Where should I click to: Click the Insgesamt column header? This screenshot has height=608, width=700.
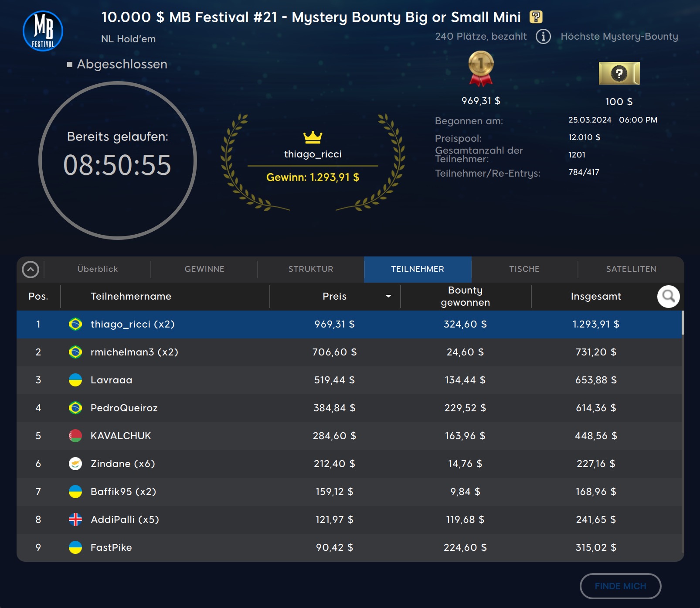tap(596, 297)
